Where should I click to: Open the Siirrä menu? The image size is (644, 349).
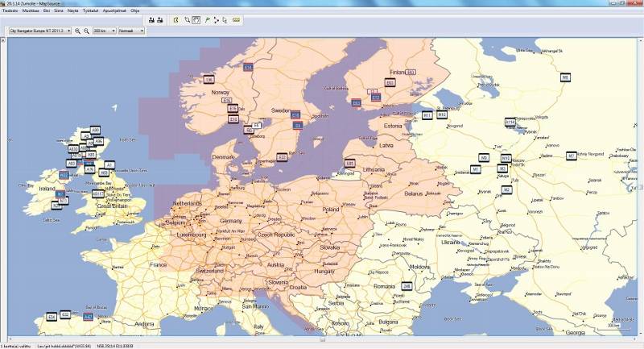59,10
